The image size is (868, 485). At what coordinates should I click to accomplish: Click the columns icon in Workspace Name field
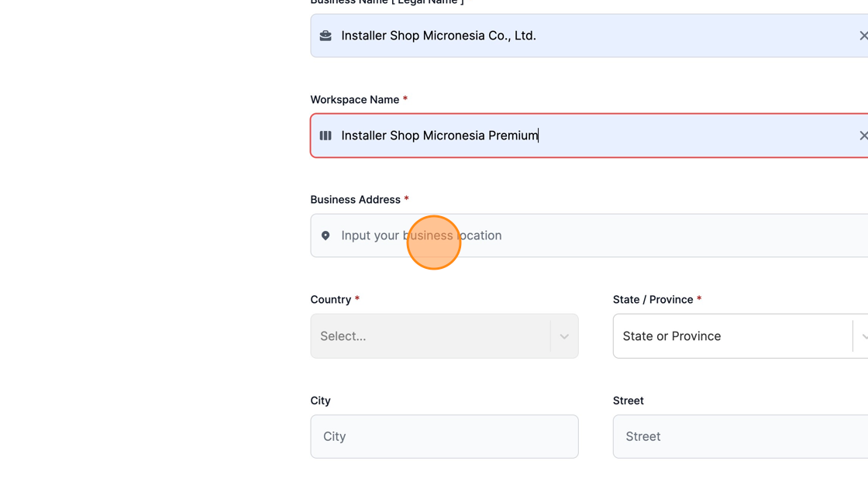[325, 136]
